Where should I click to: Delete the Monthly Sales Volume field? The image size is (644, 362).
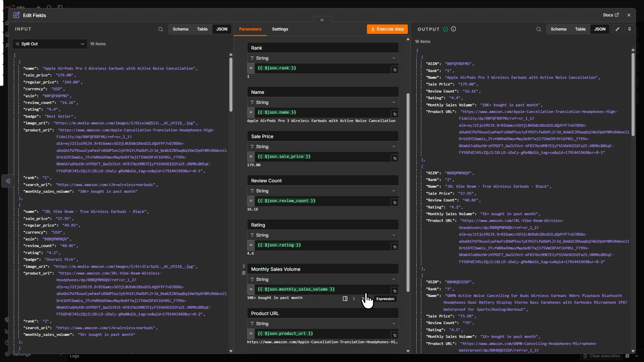point(244,273)
